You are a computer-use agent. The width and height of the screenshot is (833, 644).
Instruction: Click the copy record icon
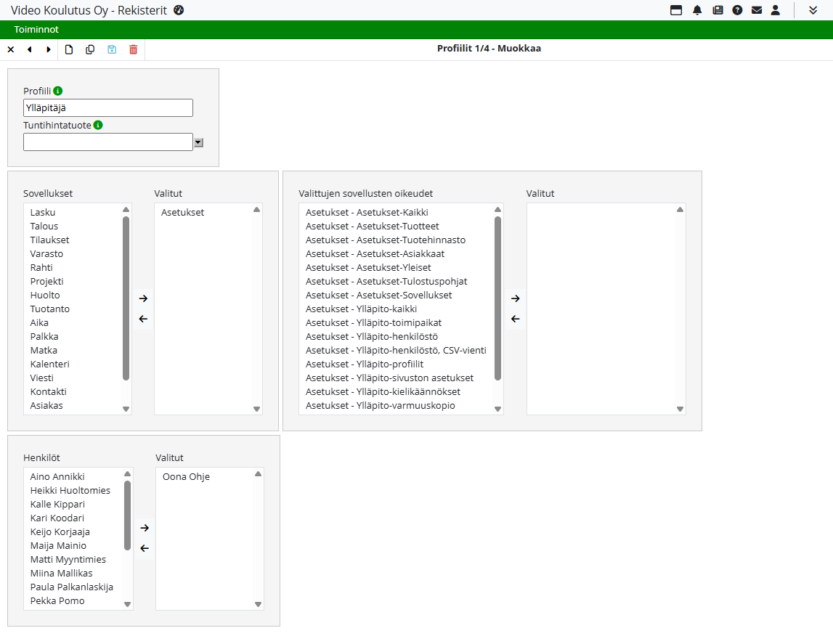click(x=90, y=49)
